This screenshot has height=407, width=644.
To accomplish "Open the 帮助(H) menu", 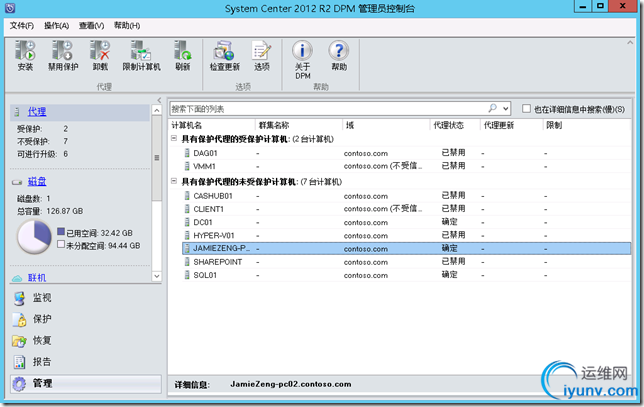I will click(127, 25).
